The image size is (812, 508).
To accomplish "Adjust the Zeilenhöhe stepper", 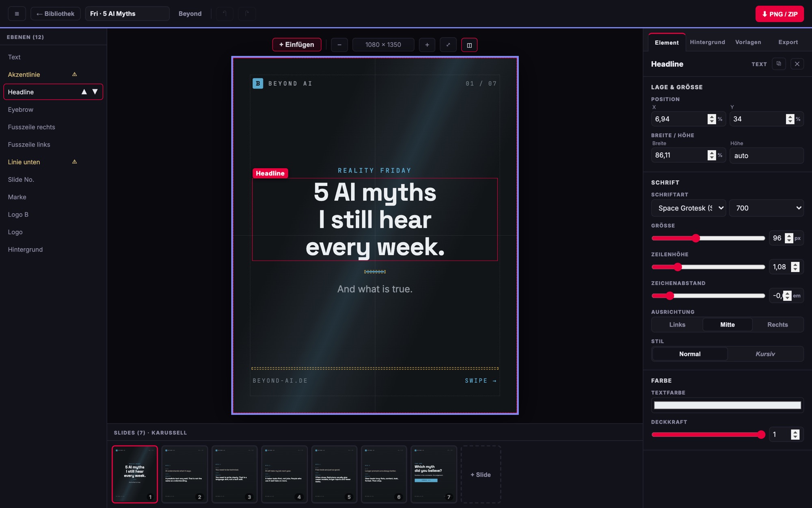I will pyautogui.click(x=795, y=267).
